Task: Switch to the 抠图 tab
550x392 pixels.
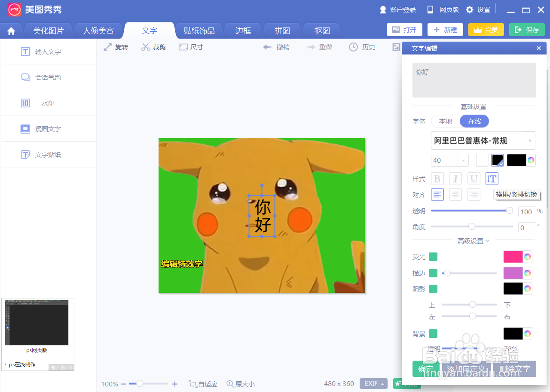Action: pos(322,30)
